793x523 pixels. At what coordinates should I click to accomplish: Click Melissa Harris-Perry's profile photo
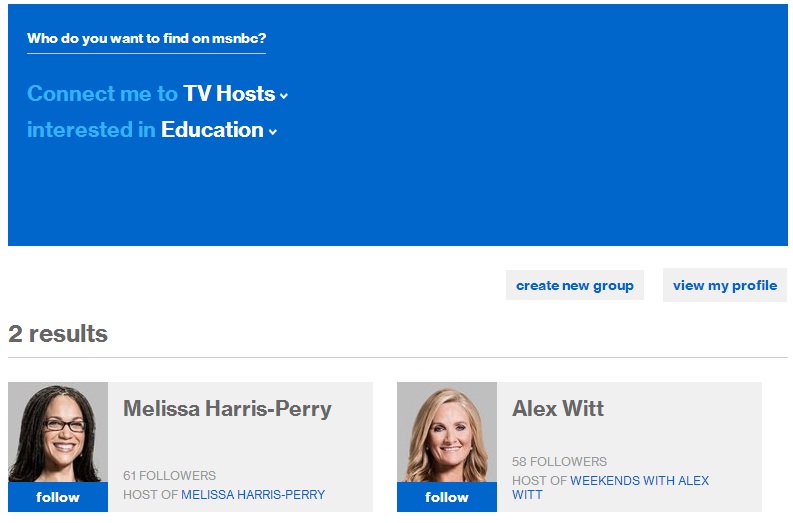[x=58, y=432]
